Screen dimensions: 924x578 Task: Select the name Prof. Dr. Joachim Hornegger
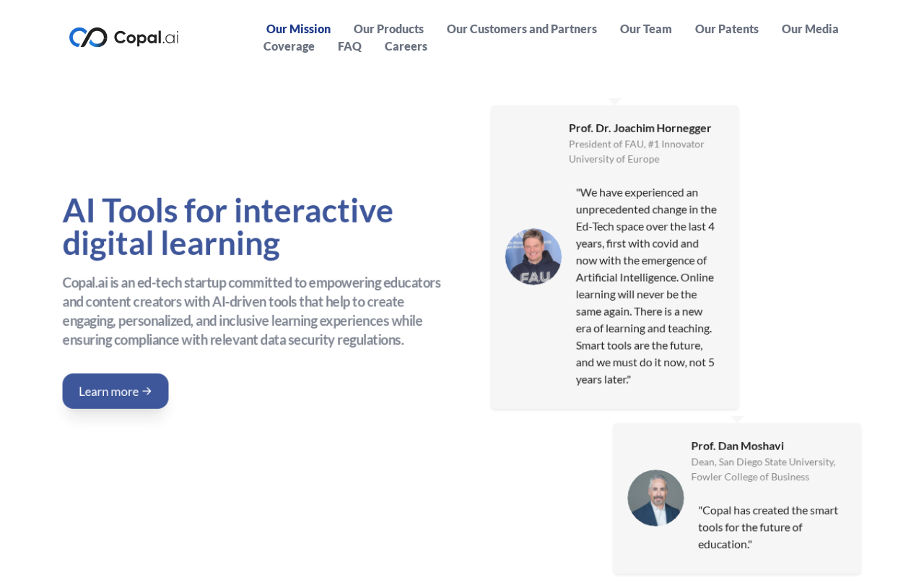pos(640,128)
